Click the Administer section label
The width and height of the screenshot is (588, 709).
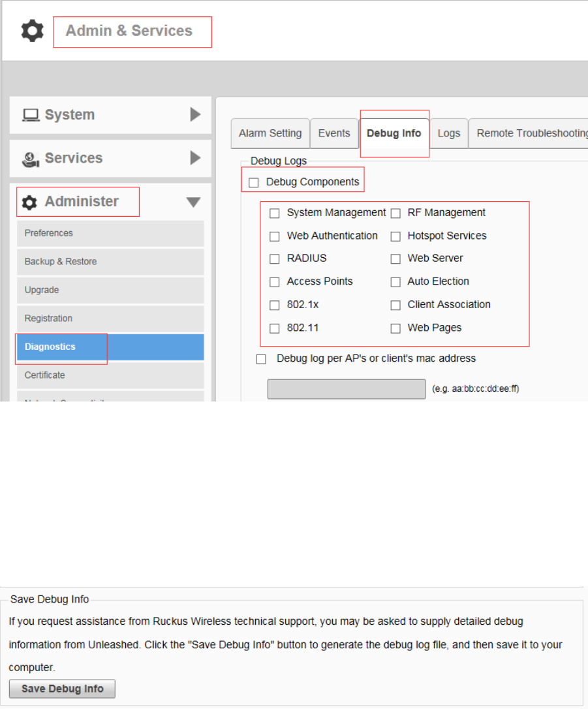(x=82, y=202)
